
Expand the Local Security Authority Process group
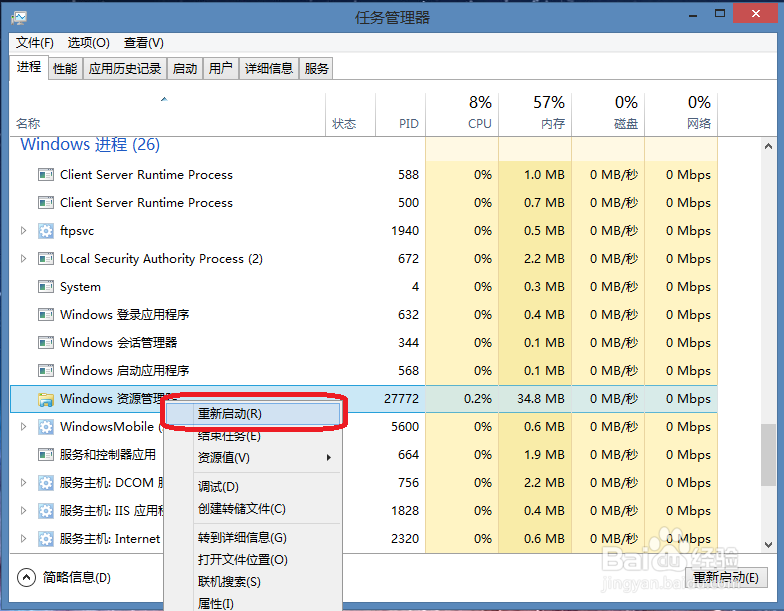point(23,258)
